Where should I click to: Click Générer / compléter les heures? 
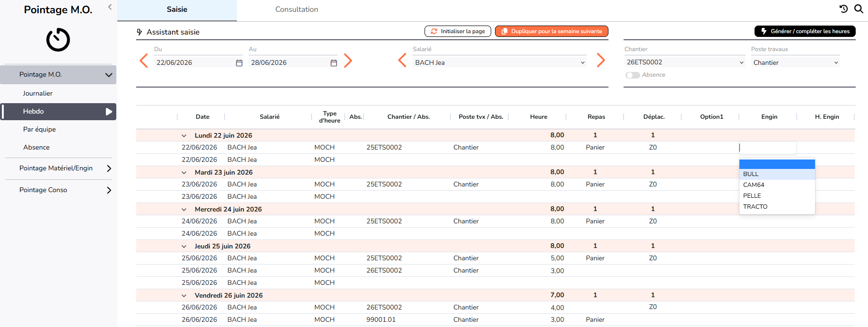tap(805, 31)
